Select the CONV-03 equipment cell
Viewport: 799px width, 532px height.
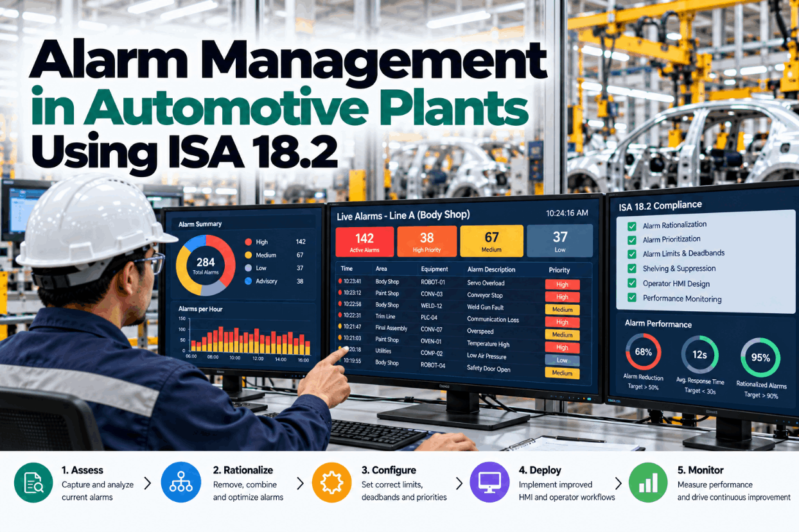click(432, 294)
